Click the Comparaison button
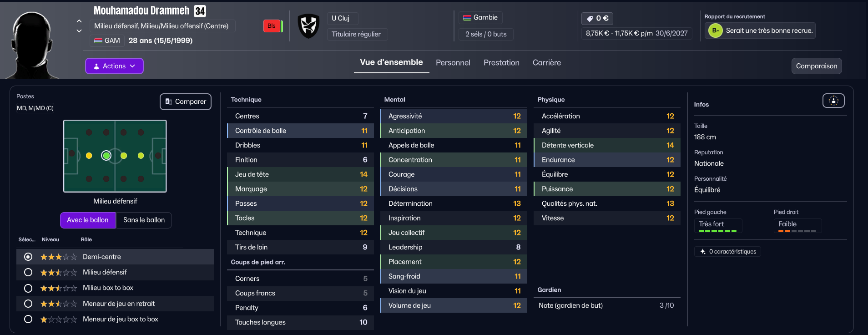868x335 pixels. tap(816, 66)
